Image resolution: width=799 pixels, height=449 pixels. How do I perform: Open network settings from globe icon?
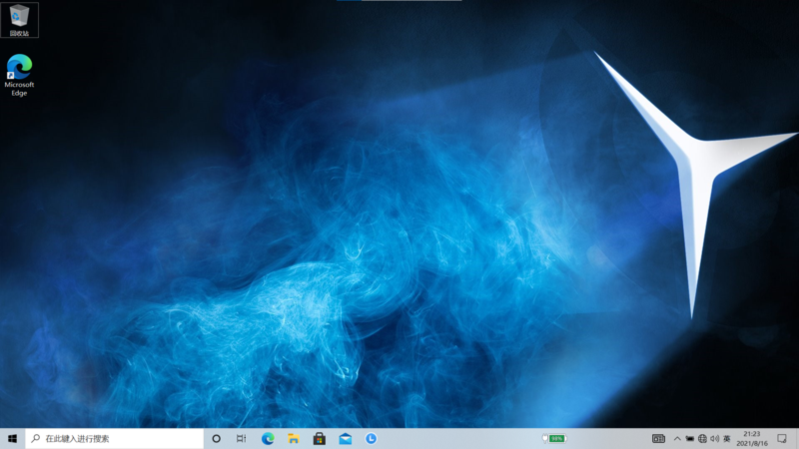[x=702, y=439]
